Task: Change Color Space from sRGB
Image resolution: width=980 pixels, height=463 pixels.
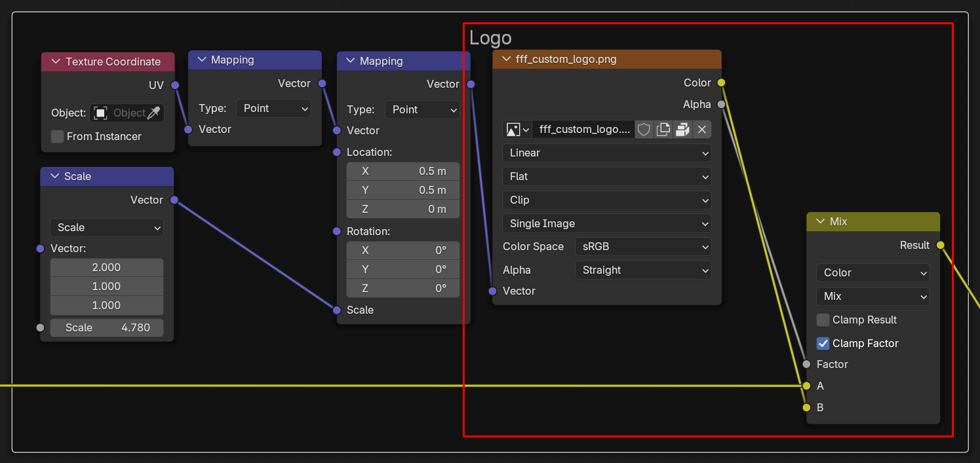Action: point(643,246)
